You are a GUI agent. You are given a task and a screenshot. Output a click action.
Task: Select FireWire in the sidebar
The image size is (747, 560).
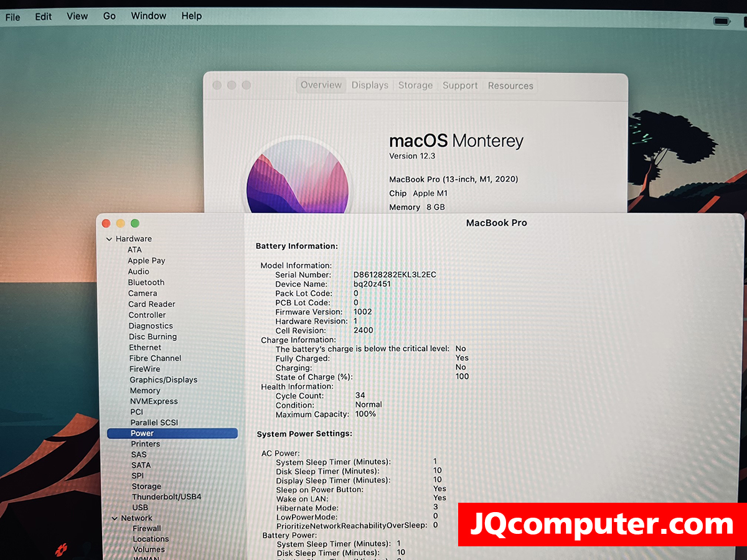tap(145, 369)
